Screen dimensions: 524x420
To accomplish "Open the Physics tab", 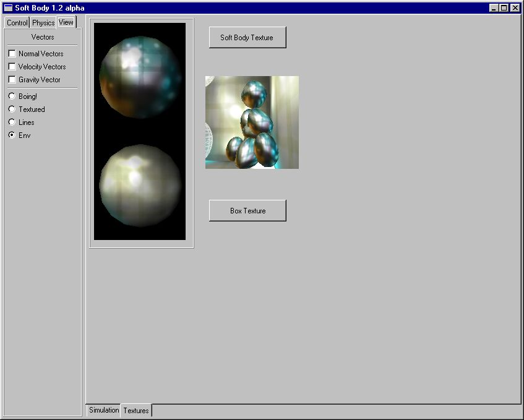I will (43, 23).
